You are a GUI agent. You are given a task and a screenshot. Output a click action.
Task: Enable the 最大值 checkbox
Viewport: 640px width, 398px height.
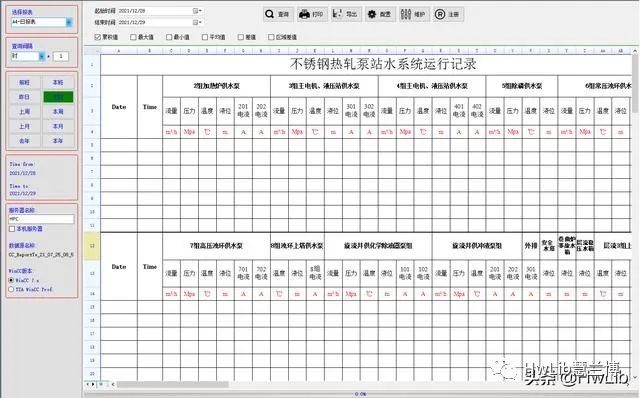(x=133, y=37)
